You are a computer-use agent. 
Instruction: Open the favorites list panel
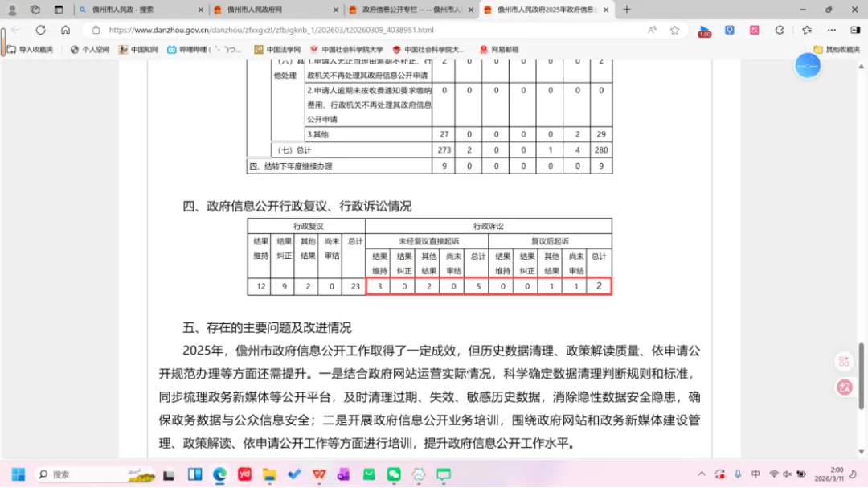[807, 30]
